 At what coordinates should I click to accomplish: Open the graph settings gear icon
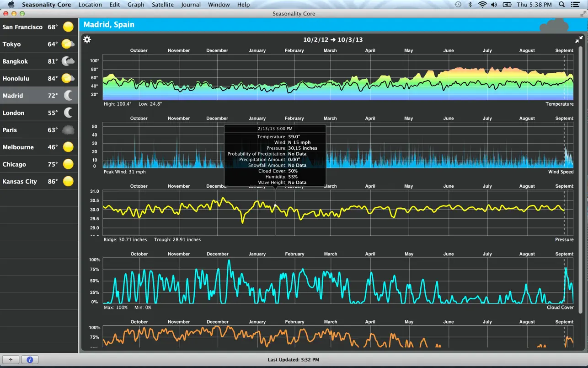[87, 39]
